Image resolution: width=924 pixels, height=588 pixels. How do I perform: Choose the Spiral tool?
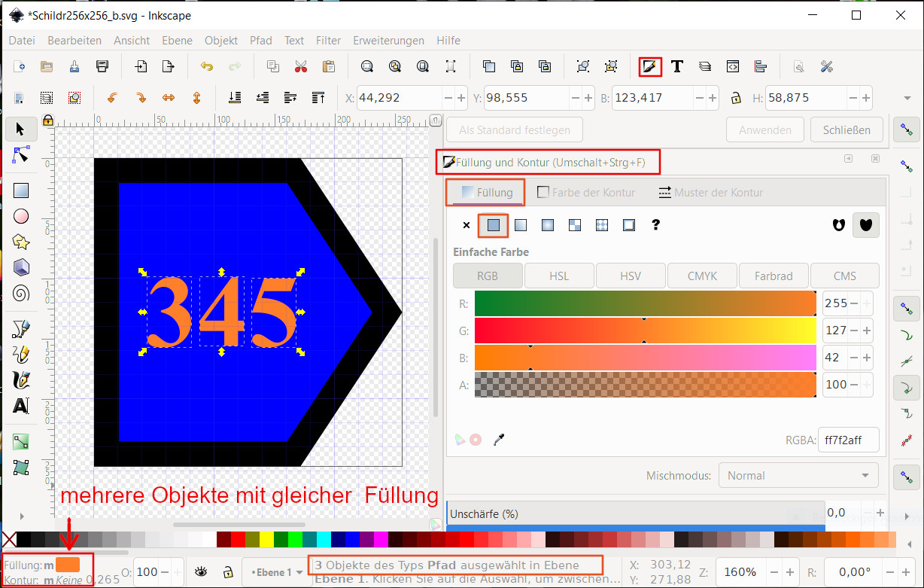[x=21, y=293]
